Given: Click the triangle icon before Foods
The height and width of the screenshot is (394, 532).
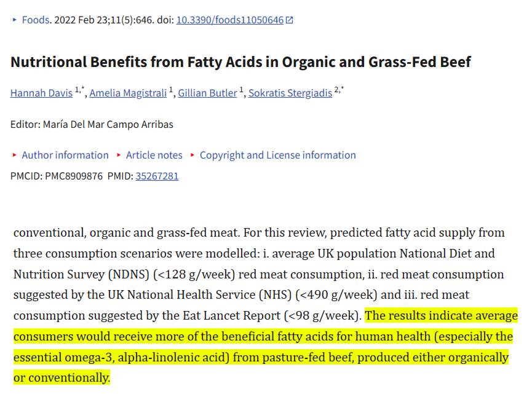Looking at the screenshot, I should point(15,20).
